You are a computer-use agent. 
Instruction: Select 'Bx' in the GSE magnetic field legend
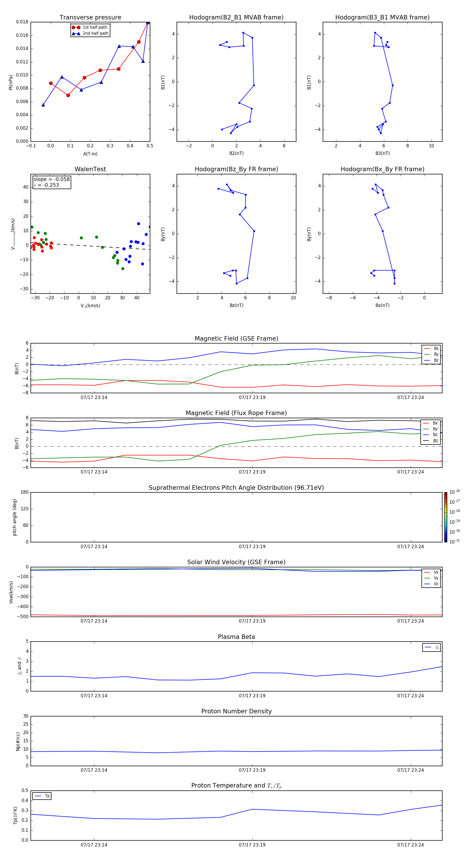[431, 349]
